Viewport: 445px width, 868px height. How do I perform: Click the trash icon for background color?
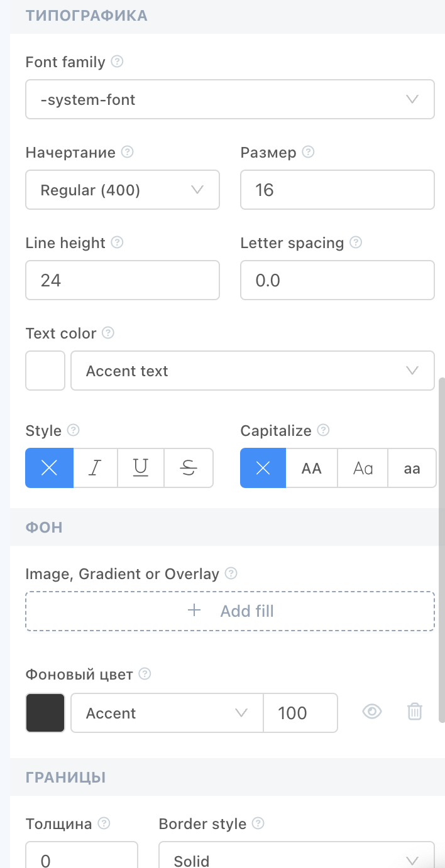point(415,712)
